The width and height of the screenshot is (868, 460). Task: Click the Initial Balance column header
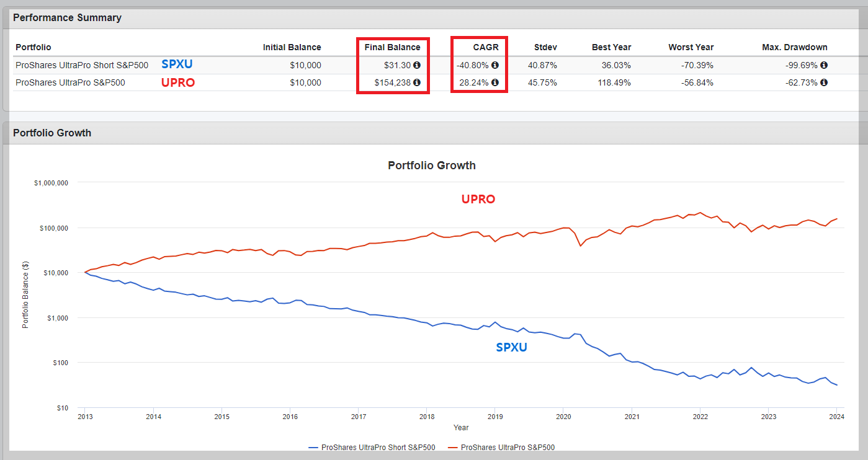292,47
